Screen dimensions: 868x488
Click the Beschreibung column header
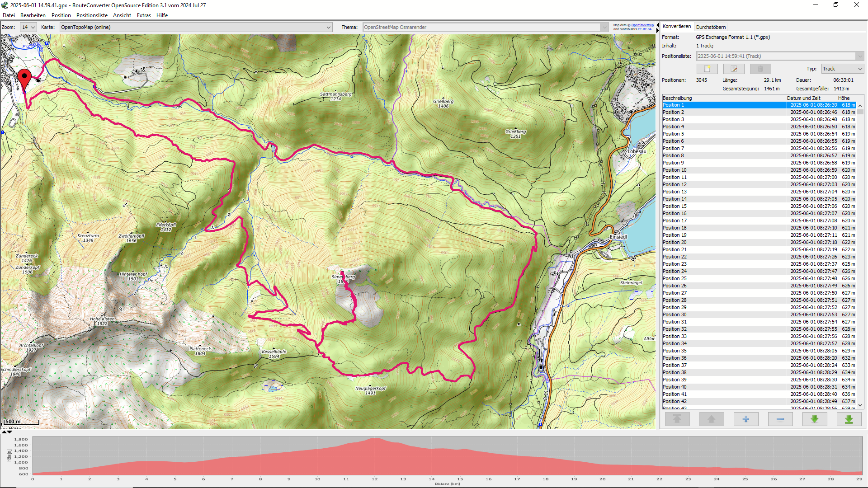724,98
